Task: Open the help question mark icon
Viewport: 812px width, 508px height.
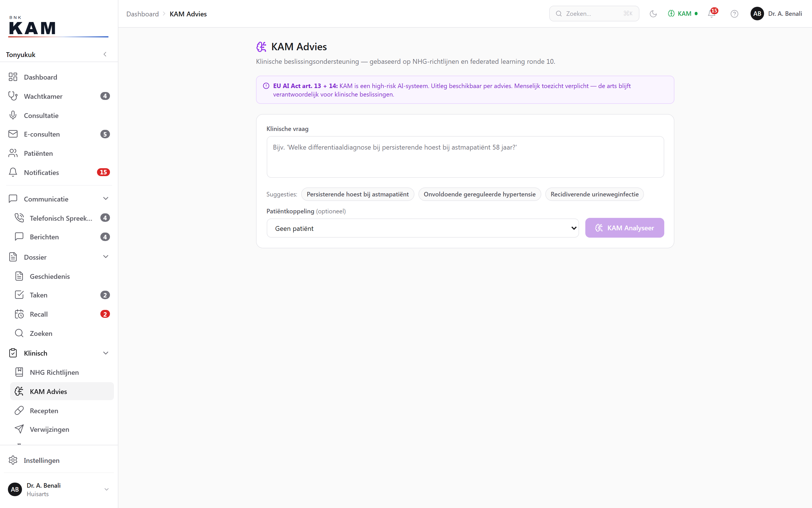Action: [734, 14]
